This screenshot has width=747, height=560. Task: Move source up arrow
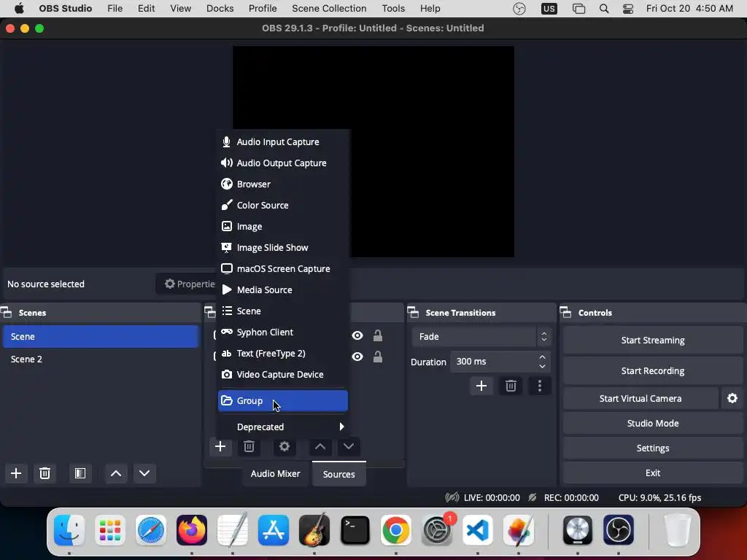tap(320, 447)
